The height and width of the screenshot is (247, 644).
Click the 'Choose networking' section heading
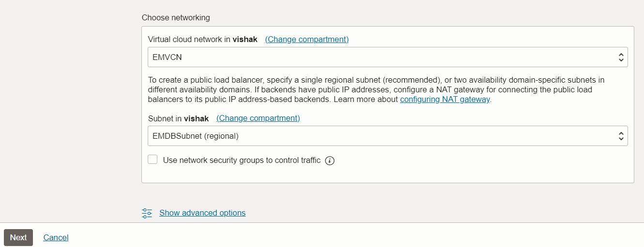click(176, 17)
